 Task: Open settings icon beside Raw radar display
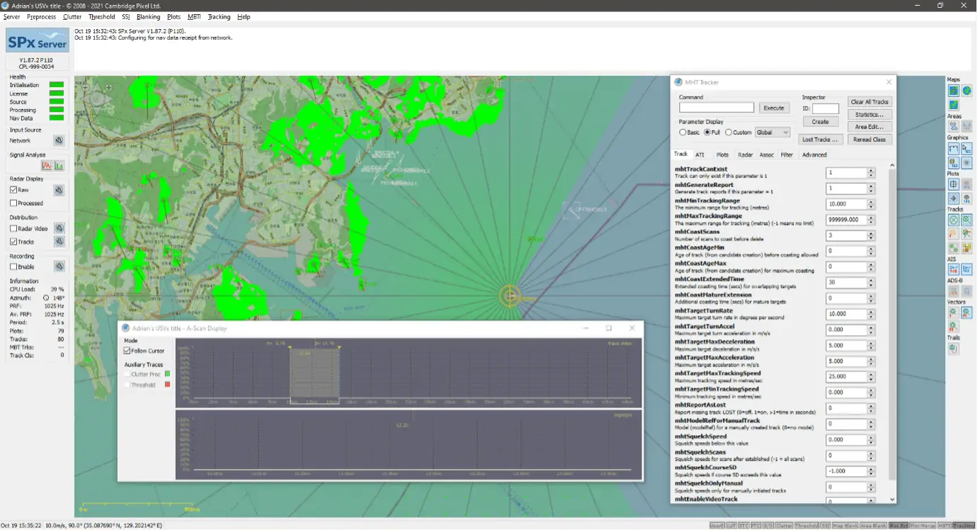click(59, 191)
